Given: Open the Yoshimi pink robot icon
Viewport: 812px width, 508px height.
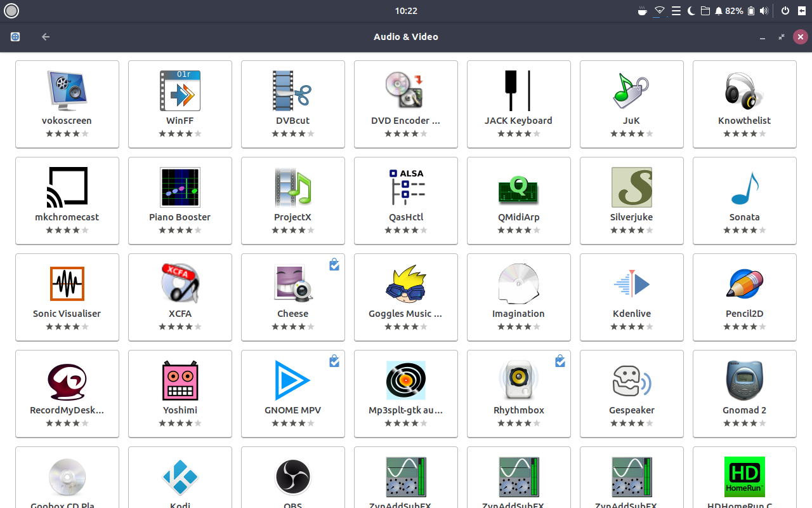Looking at the screenshot, I should click(180, 380).
